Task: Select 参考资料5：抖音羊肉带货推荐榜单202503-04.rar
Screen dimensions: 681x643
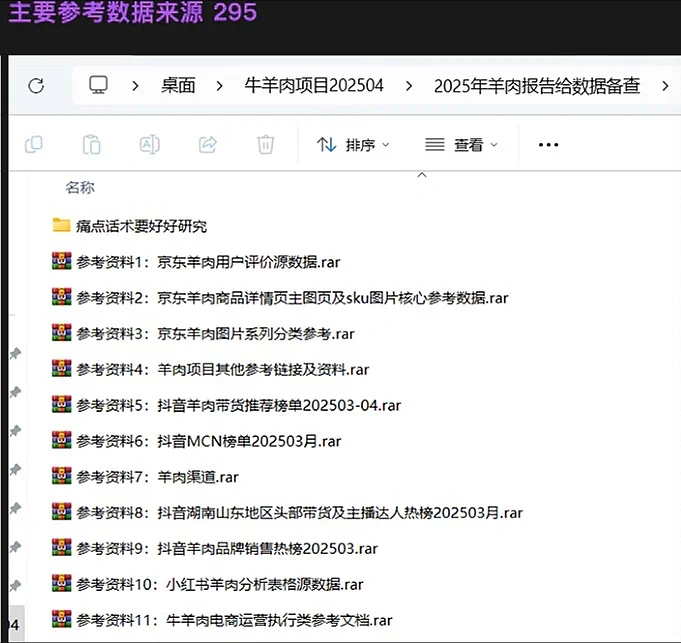Action: (238, 406)
